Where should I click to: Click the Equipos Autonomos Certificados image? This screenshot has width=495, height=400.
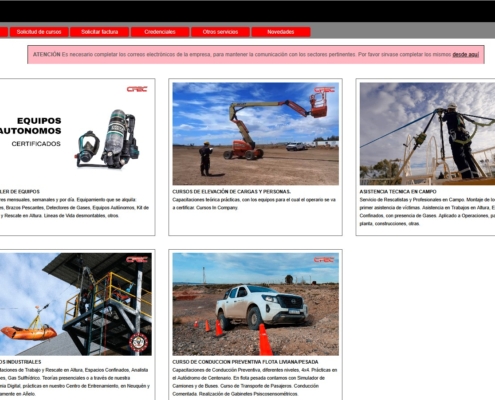(x=76, y=134)
